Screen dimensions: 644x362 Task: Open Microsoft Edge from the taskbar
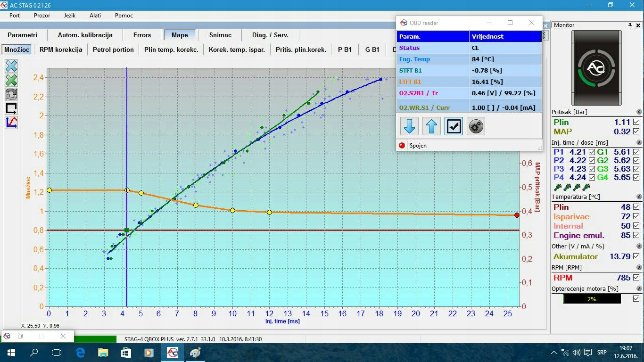[x=80, y=353]
